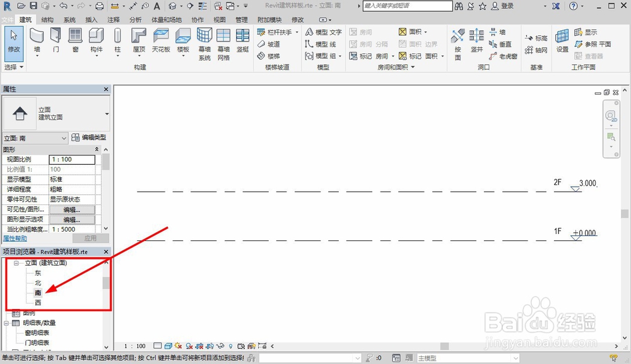Click the 1:100 scale in view control bar
631x364 pixels.
coord(135,346)
